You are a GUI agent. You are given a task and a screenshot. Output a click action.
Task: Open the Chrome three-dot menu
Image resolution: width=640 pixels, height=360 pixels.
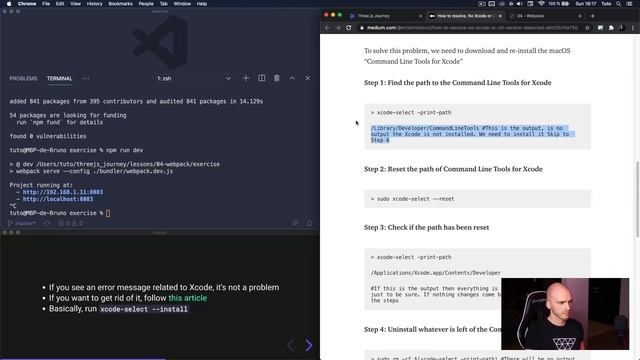click(x=633, y=28)
